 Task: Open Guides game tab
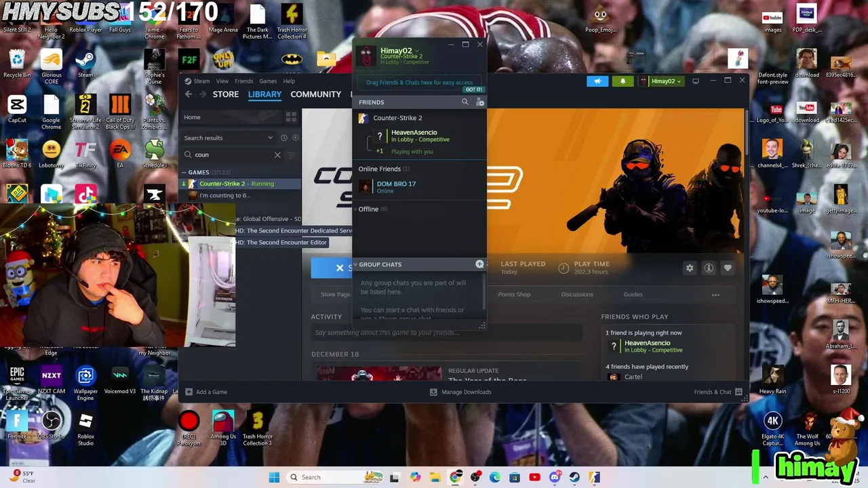[x=633, y=295]
